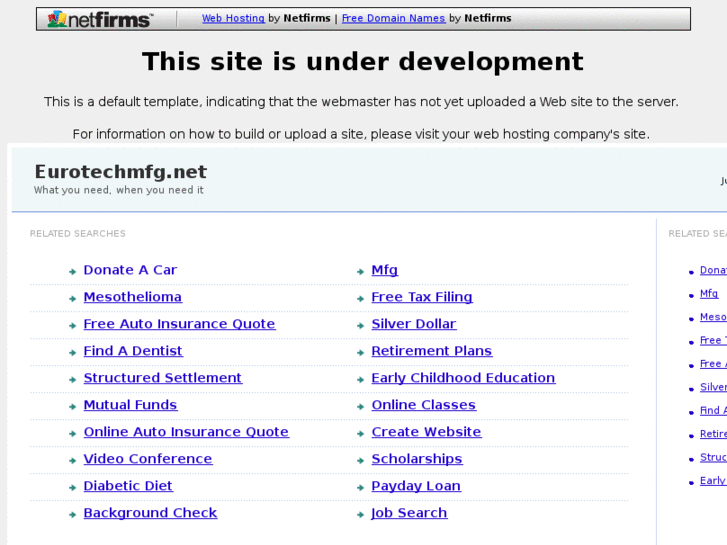Click the arrow icon beside Create Website
This screenshot has height=545, width=727.
click(x=360, y=433)
